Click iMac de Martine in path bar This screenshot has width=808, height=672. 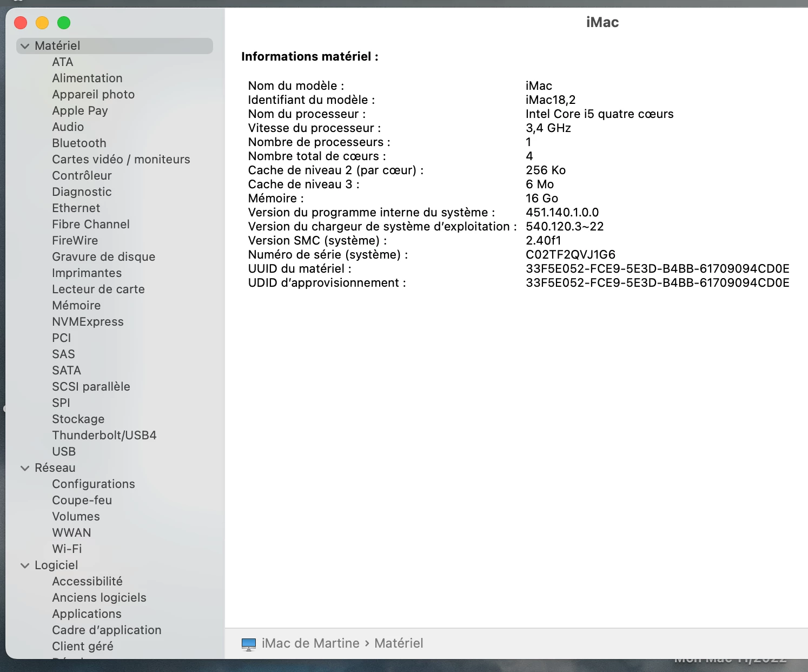310,643
